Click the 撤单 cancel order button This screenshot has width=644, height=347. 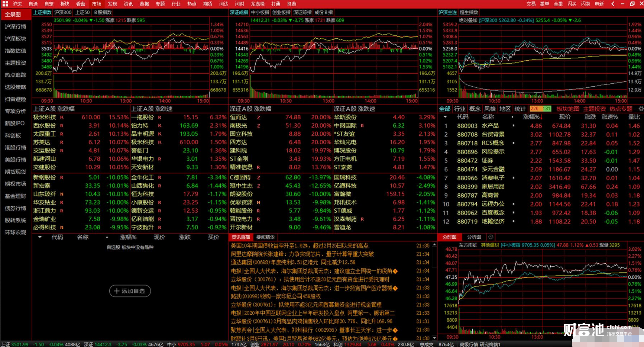pyautogui.click(x=545, y=4)
